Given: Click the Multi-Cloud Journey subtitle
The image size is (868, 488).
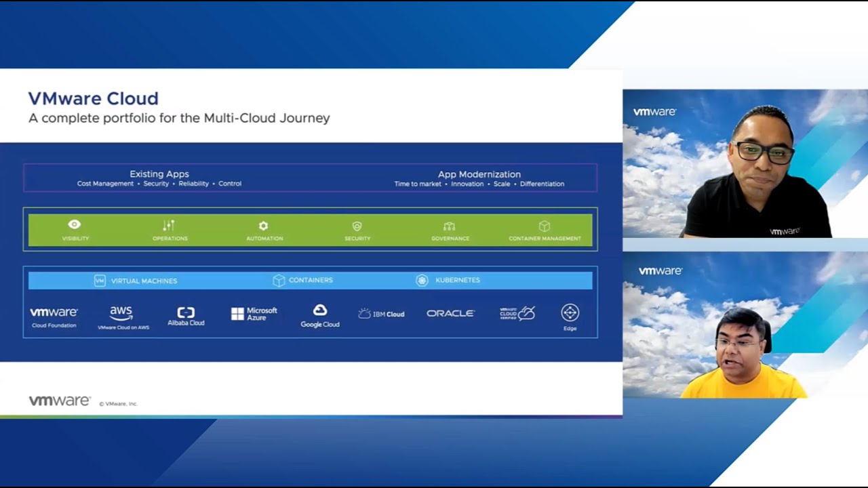Looking at the screenshot, I should 179,118.
